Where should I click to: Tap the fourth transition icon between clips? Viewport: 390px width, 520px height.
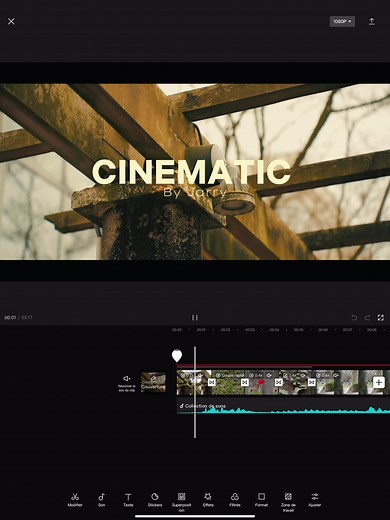tap(312, 382)
